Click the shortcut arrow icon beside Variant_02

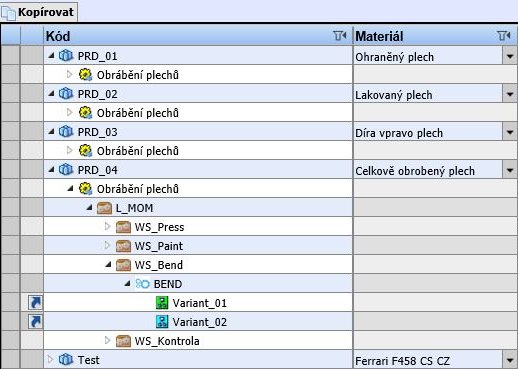coord(35,322)
